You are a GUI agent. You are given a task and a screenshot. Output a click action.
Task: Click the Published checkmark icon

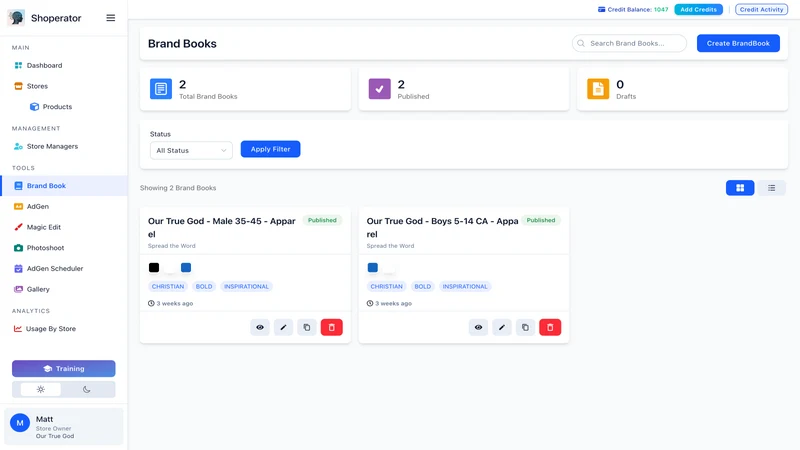380,89
